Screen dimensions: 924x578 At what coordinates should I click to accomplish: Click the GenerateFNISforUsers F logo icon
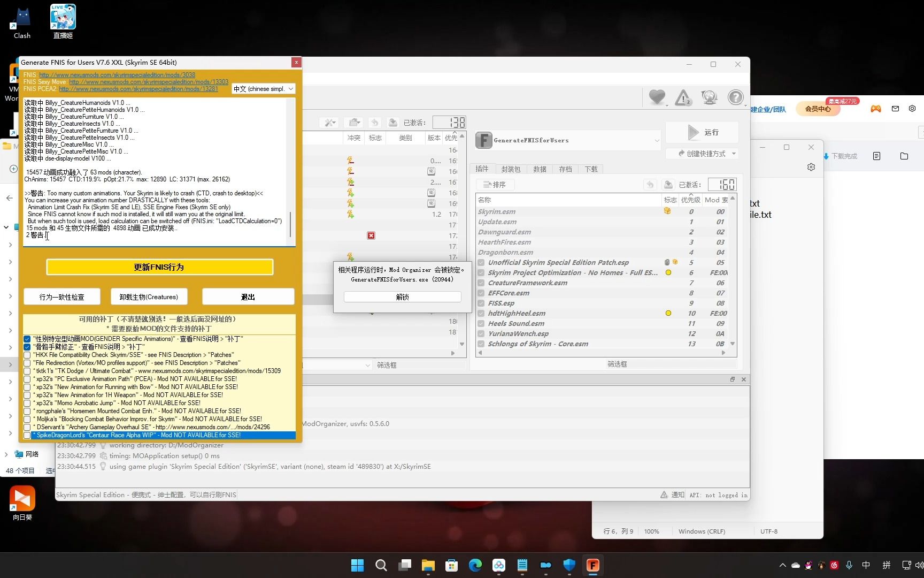click(483, 140)
